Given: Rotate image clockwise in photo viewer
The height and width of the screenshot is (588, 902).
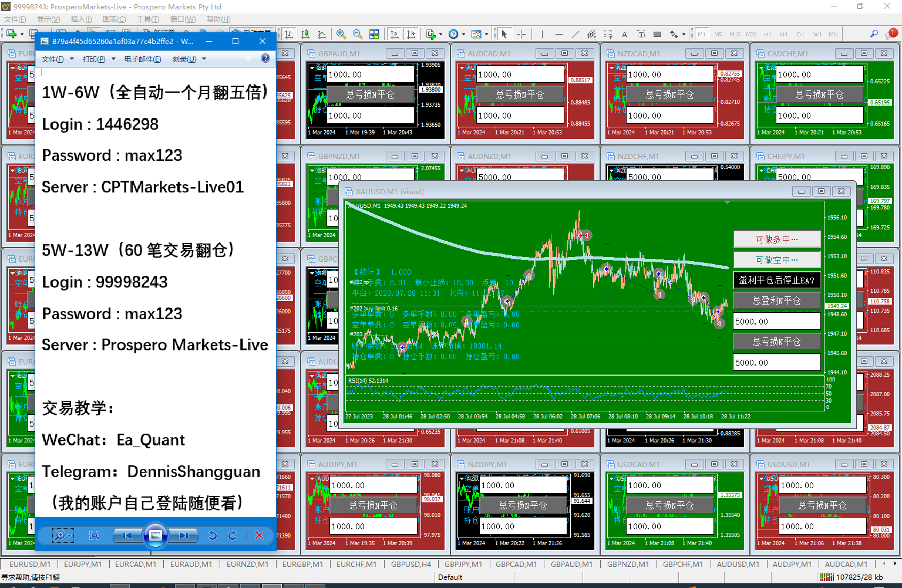Looking at the screenshot, I should click(233, 535).
